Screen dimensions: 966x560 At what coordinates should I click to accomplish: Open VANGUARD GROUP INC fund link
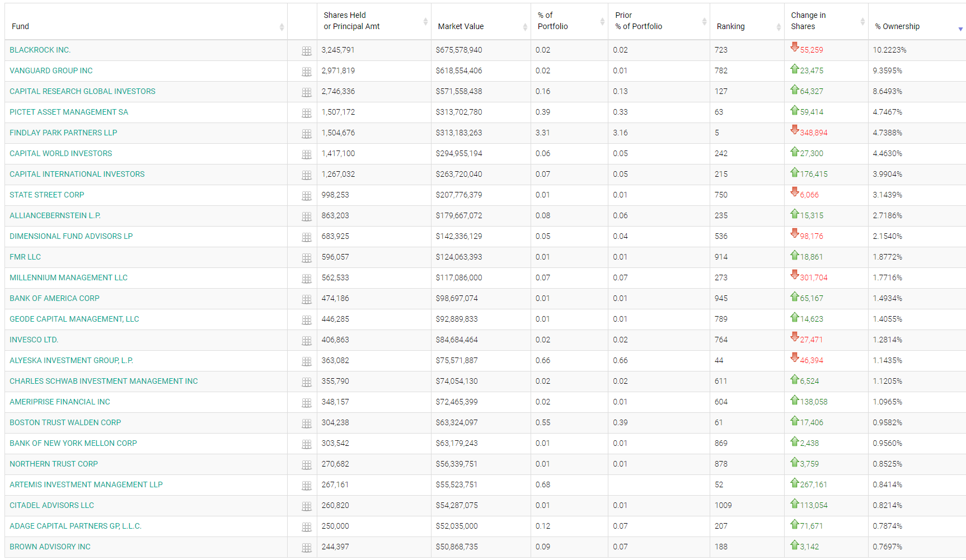[51, 70]
